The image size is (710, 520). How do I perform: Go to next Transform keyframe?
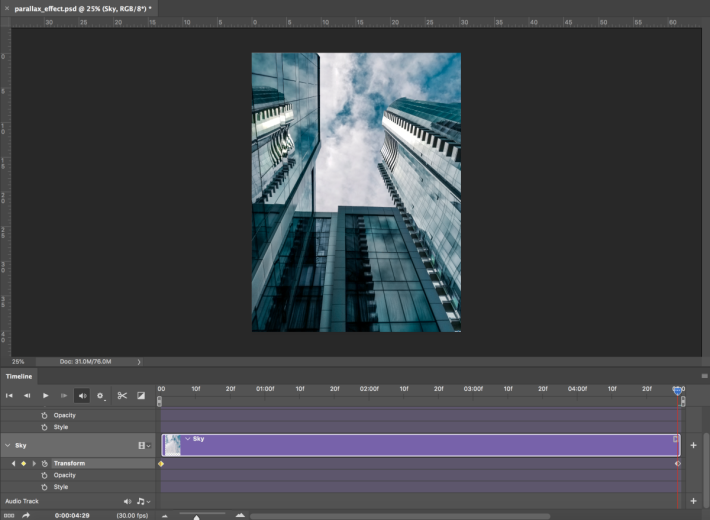coord(34,463)
